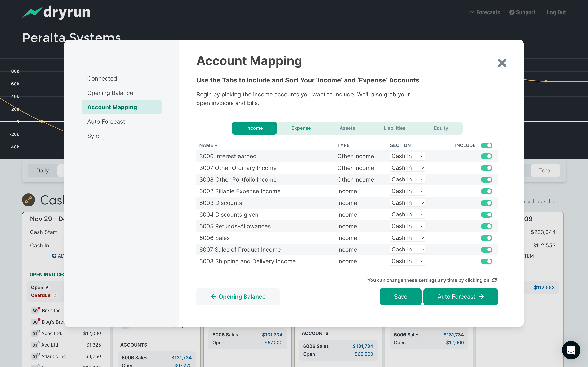Viewport: 588px width, 367px height.
Task: Switch to the Expense tab
Action: click(x=301, y=128)
